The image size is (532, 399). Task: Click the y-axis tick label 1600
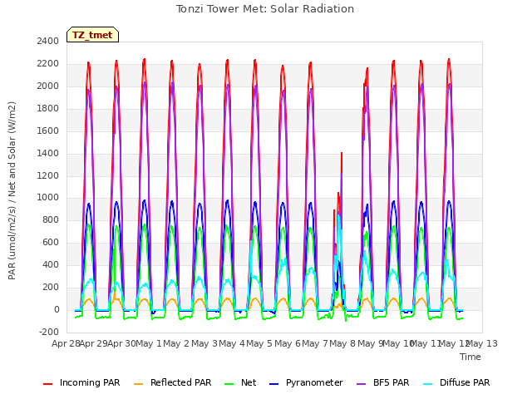48,131
